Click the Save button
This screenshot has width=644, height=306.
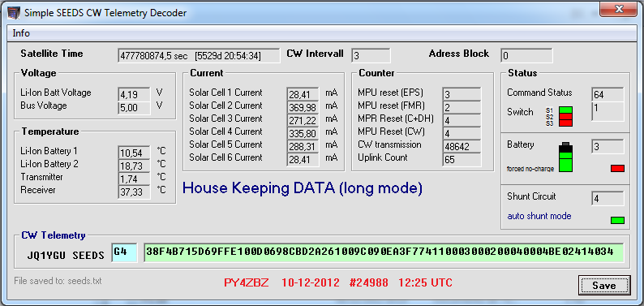[604, 285]
